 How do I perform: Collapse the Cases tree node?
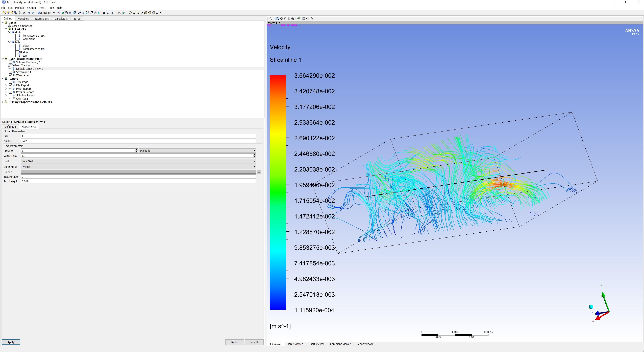click(3, 23)
